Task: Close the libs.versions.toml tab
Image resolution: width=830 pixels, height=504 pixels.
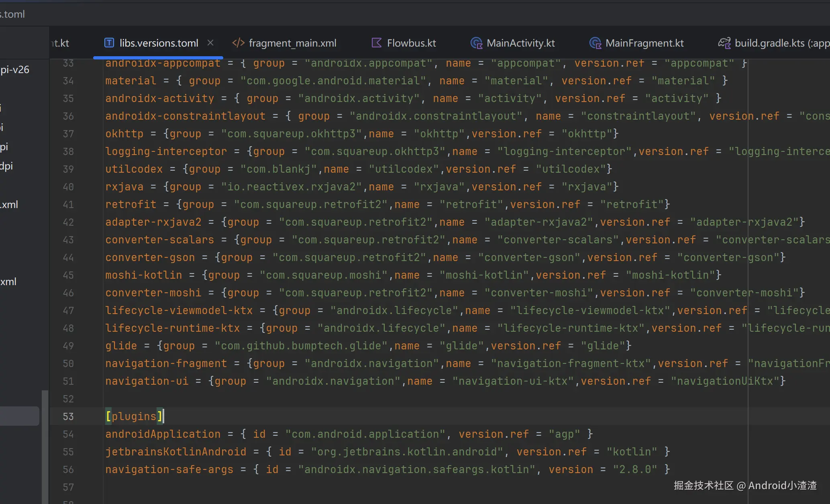Action: click(x=210, y=43)
